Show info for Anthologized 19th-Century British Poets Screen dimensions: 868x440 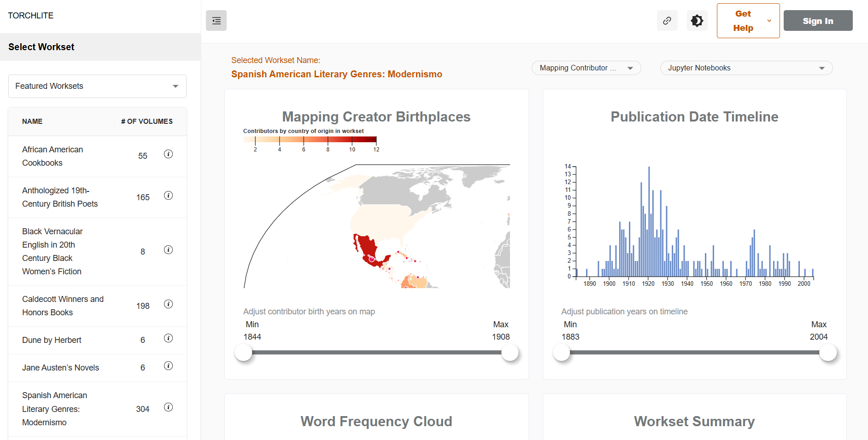169,196
